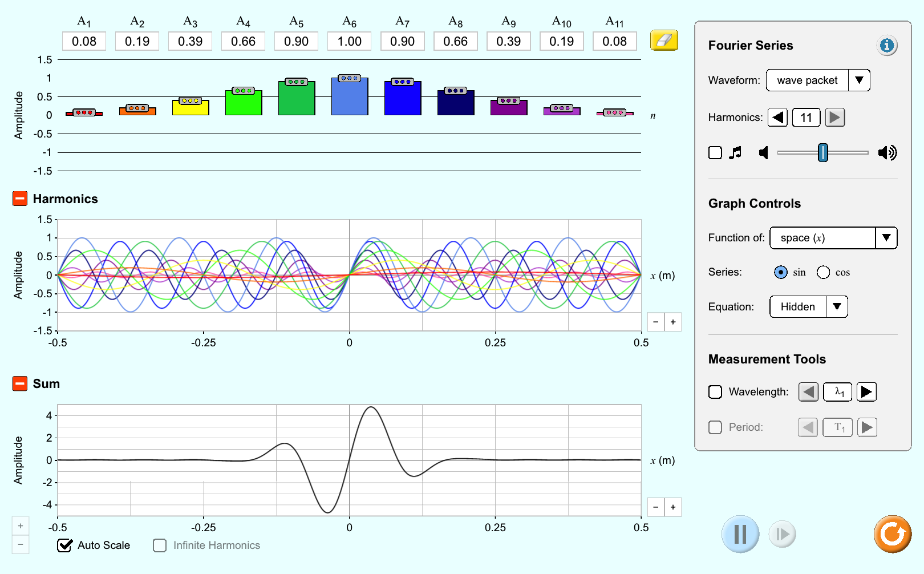Click the T1 period value box
The width and height of the screenshot is (924, 574).
click(x=838, y=427)
